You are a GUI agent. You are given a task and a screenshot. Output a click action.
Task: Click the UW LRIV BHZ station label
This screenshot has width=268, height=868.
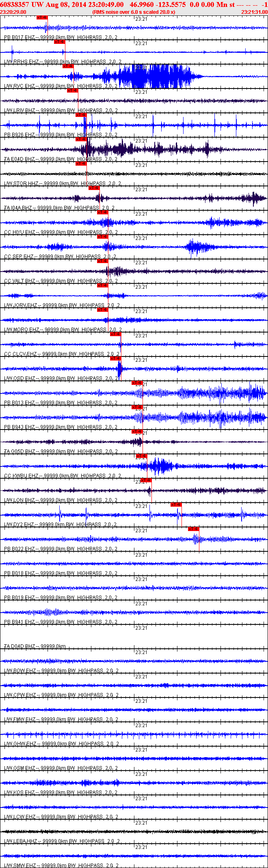(x=61, y=110)
